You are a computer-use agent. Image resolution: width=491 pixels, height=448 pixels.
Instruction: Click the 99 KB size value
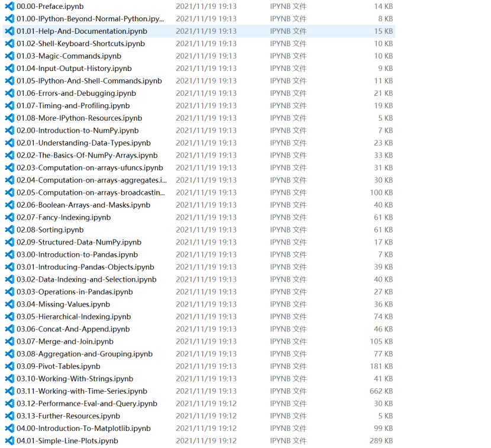pos(383,428)
